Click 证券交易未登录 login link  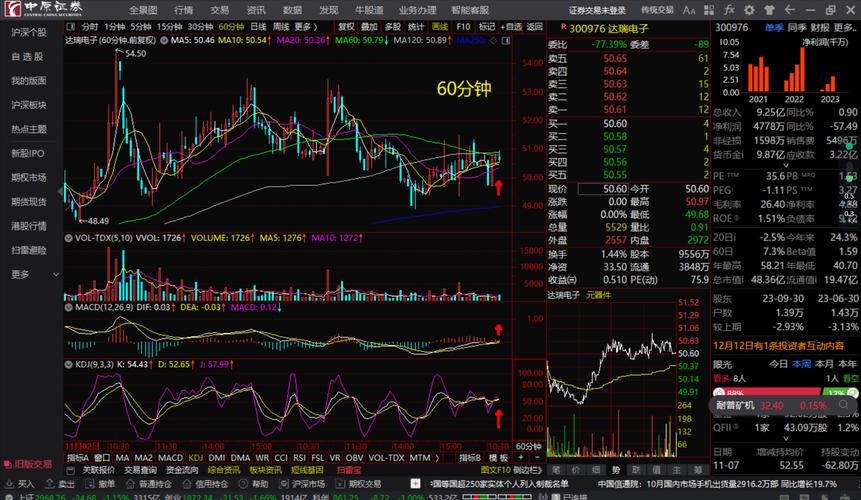(597, 10)
